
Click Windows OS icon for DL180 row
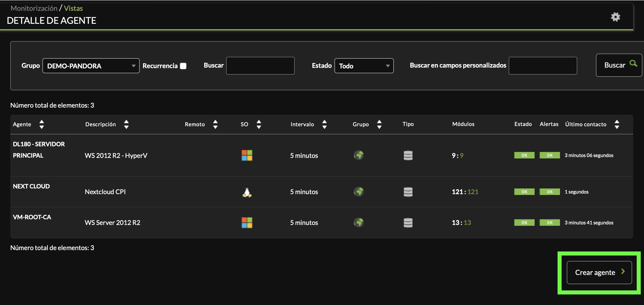point(247,155)
